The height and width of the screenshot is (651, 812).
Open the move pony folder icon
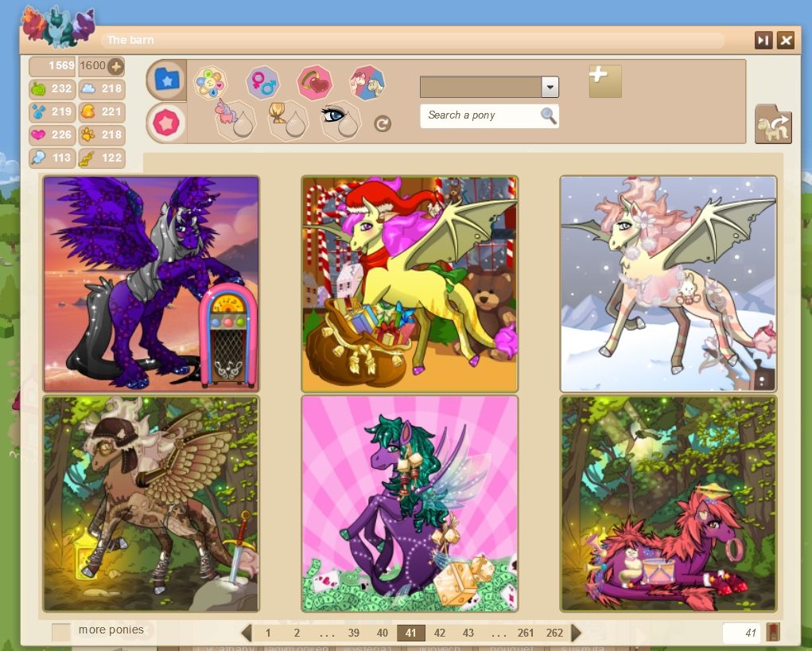click(x=773, y=124)
